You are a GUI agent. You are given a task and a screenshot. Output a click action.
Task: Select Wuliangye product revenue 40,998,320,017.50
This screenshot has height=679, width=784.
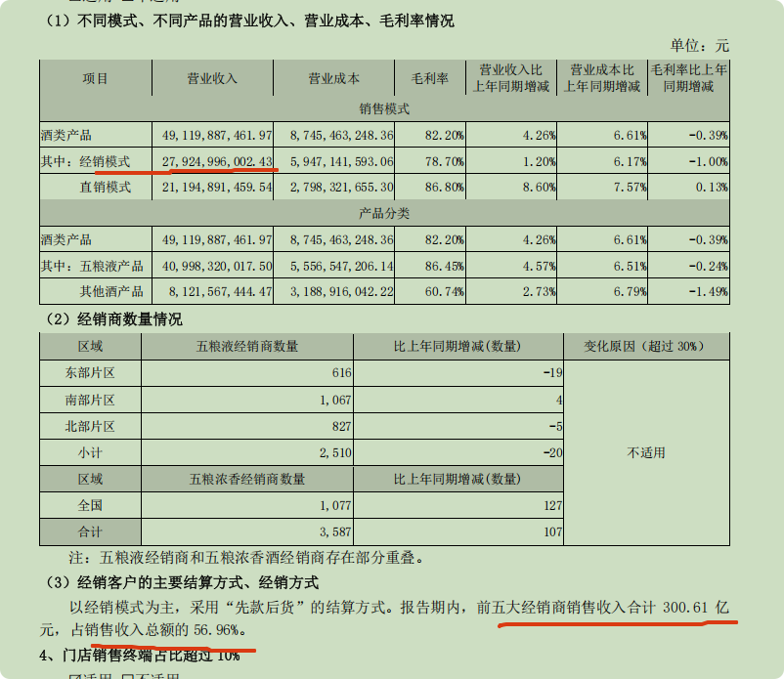(217, 266)
